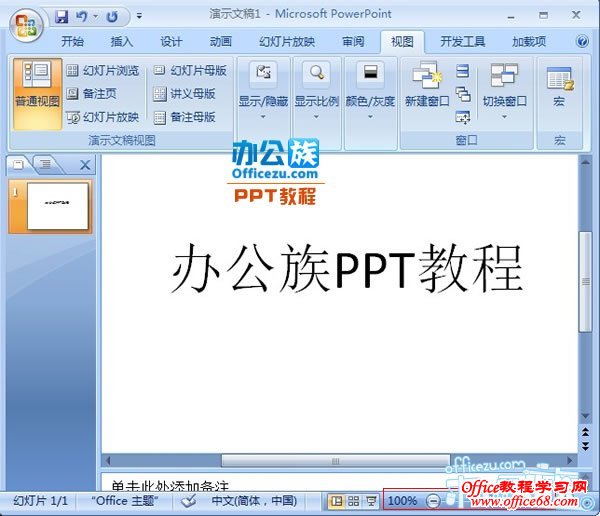Open the 开发工具 tab

coord(463,41)
